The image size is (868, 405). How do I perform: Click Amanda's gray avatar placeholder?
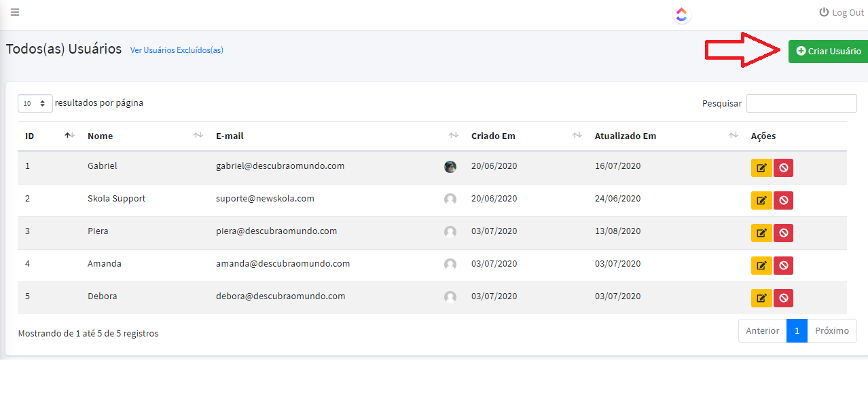pos(450,265)
